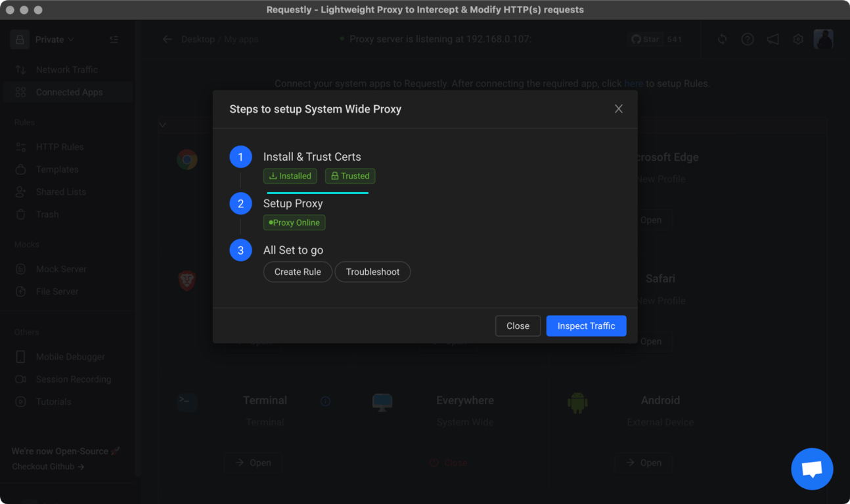Collapse the apps section chevron
This screenshot has height=504, width=850.
pyautogui.click(x=162, y=125)
